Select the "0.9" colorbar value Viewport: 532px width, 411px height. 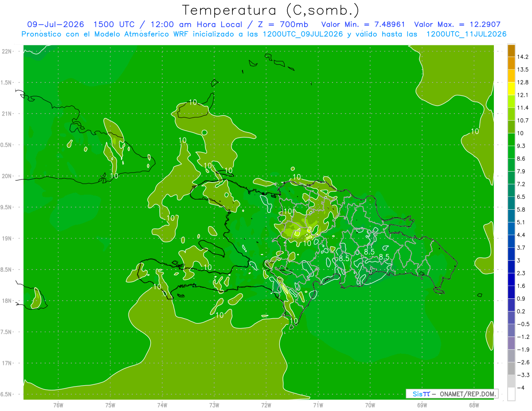tap(521, 298)
